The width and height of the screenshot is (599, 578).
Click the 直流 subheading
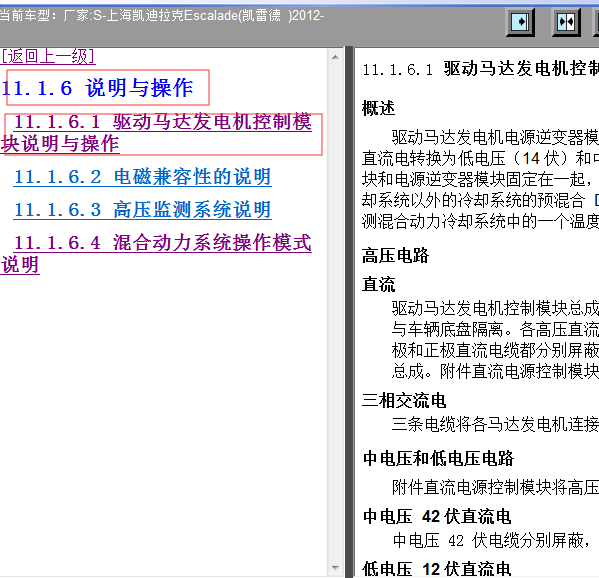pos(378,284)
